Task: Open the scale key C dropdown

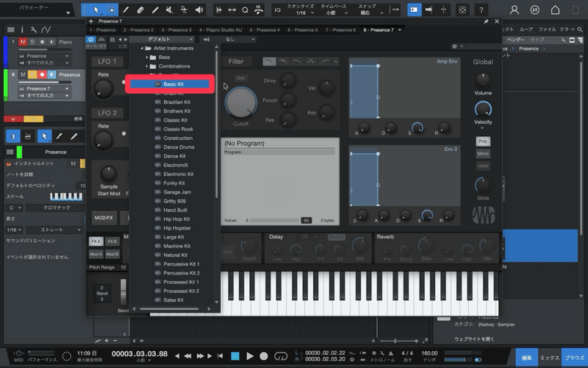Action: click(x=15, y=208)
